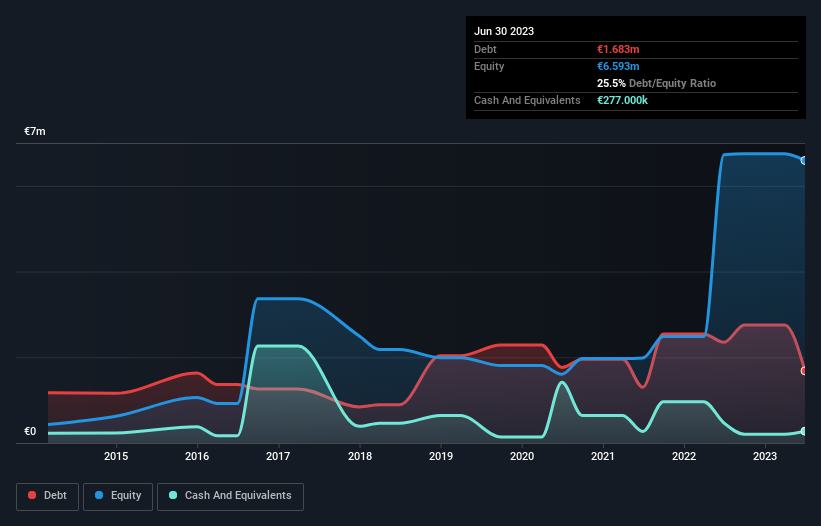Click the tooltip Equity row label
This screenshot has height=526, width=821.
tap(489, 66)
